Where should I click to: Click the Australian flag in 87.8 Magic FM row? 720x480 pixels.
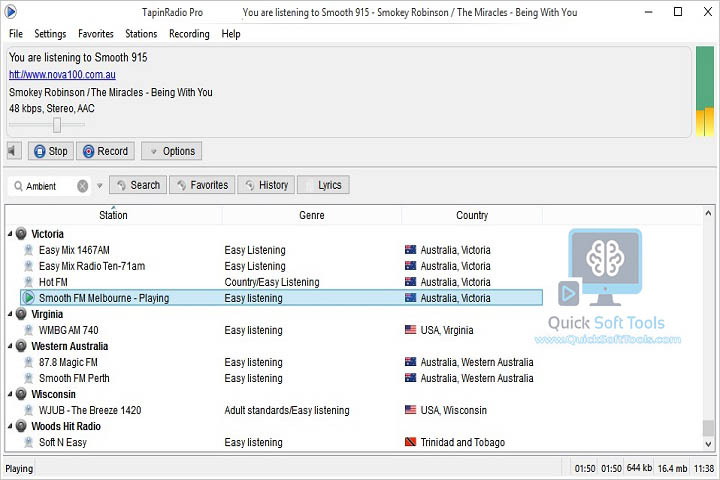click(x=411, y=361)
